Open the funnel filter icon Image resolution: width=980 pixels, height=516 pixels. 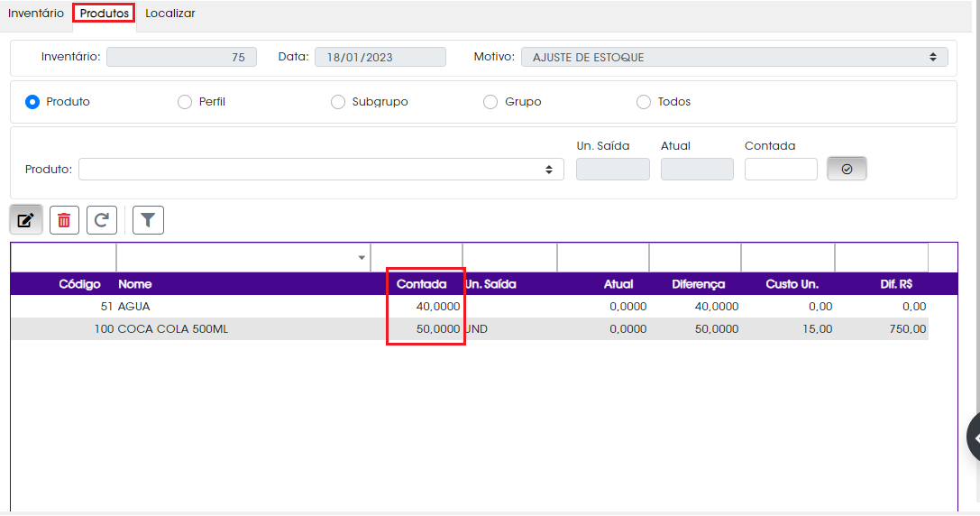[148, 220]
